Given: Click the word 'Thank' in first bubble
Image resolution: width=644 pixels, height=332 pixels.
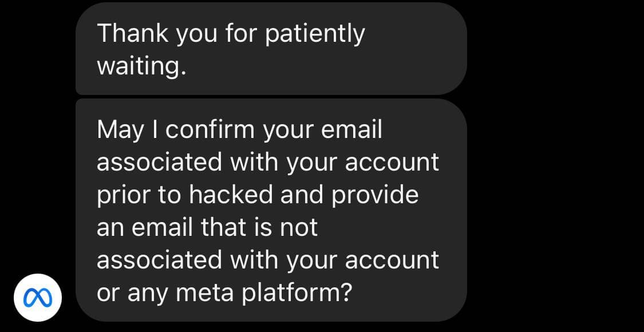Looking at the screenshot, I should tap(132, 33).
